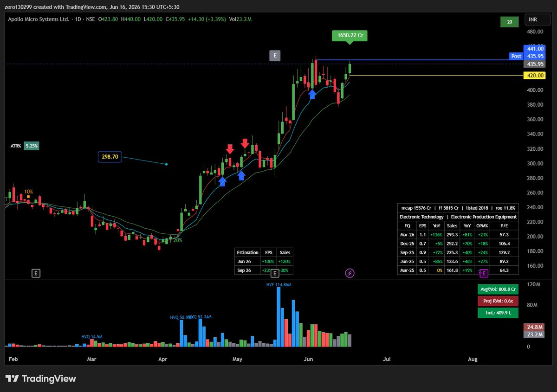This screenshot has height=392, width=557.
Task: Click the Jun 26 estimation row label
Action: tap(244, 262)
